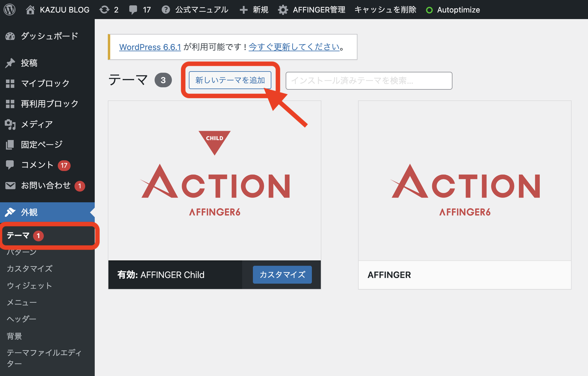Click the paintbrush icon for 外観
Screen dimensions: 588x376
10,212
